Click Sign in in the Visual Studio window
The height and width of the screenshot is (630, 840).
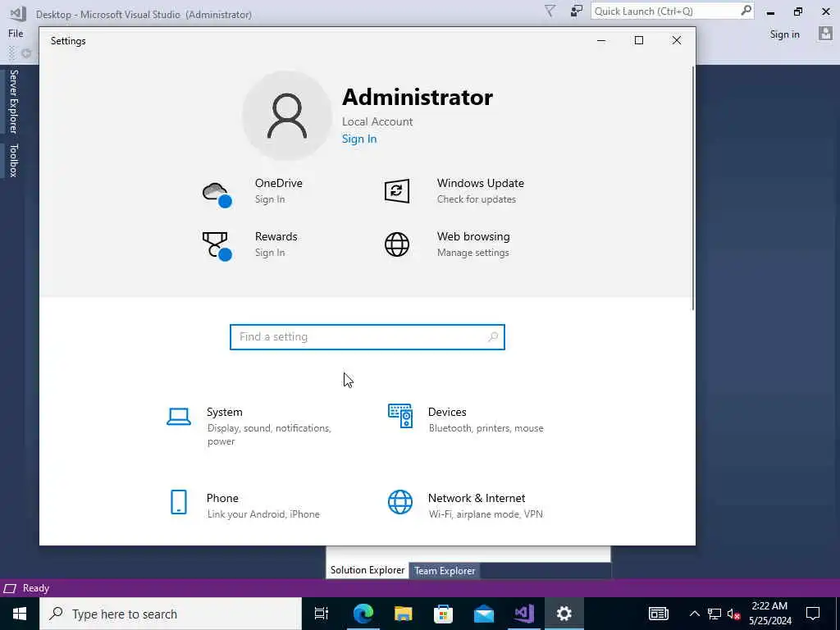tap(784, 34)
